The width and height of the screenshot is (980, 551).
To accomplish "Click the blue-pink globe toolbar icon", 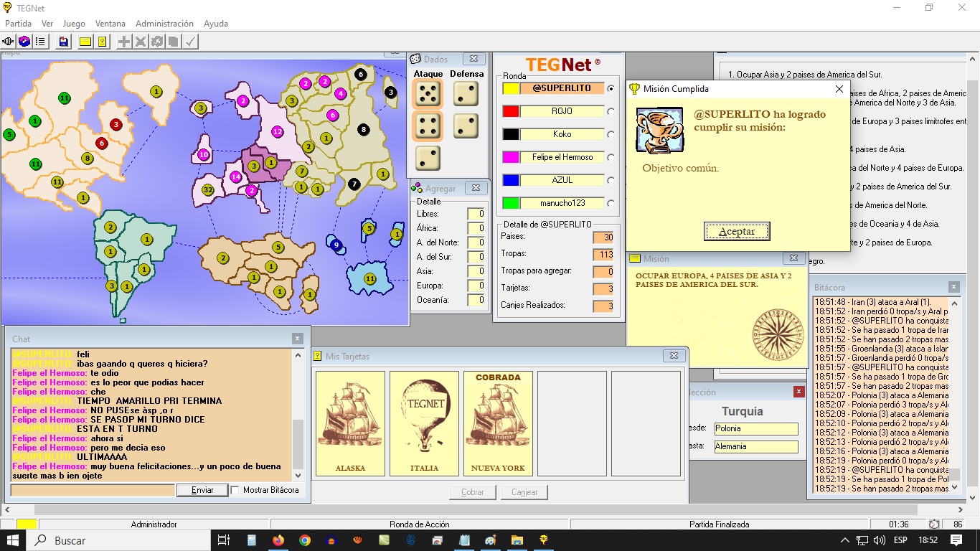I will [24, 42].
